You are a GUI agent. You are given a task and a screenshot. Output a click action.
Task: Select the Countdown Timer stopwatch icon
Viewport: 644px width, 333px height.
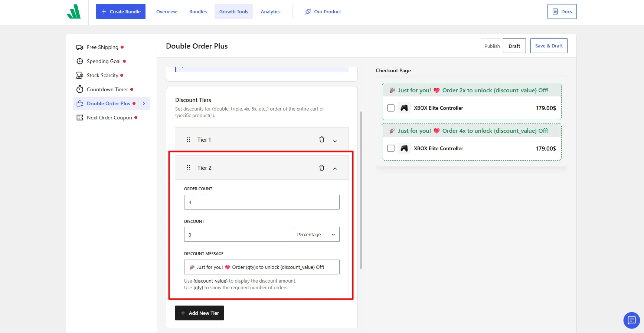80,89
